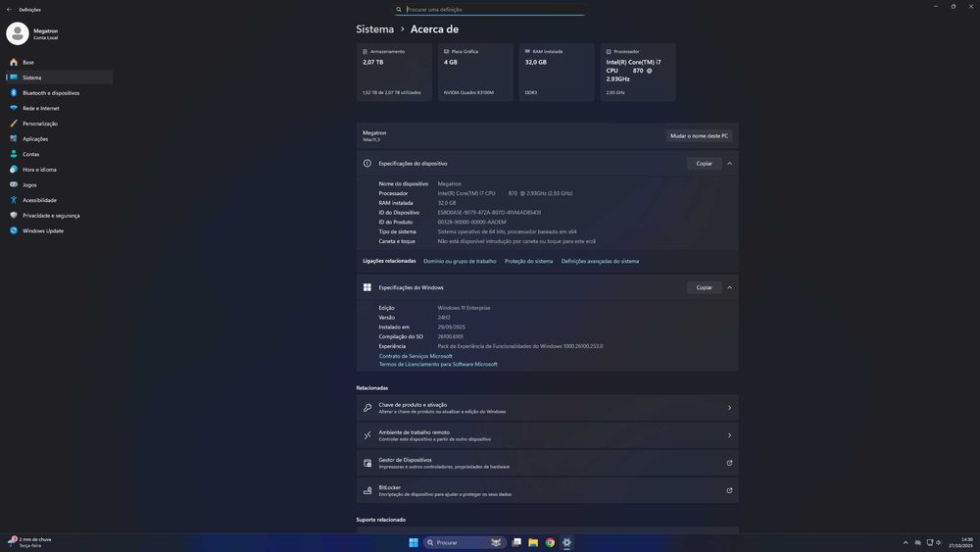
Task: Click the Gestor de Dispositivos row icon
Action: click(367, 463)
